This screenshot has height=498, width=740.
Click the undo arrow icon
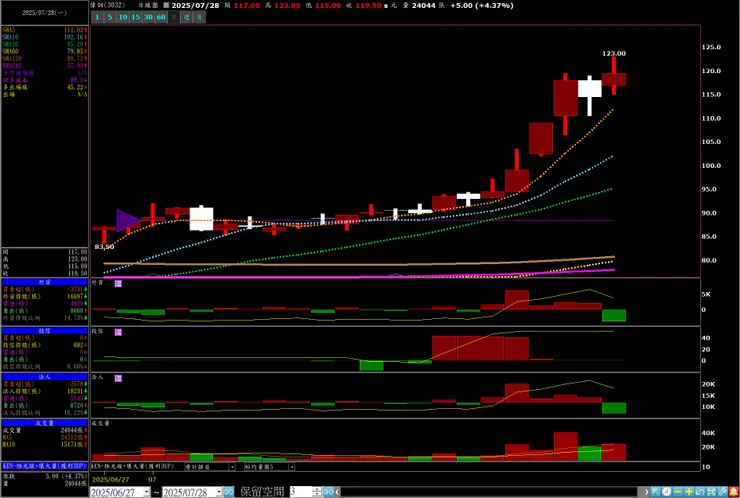(x=700, y=491)
